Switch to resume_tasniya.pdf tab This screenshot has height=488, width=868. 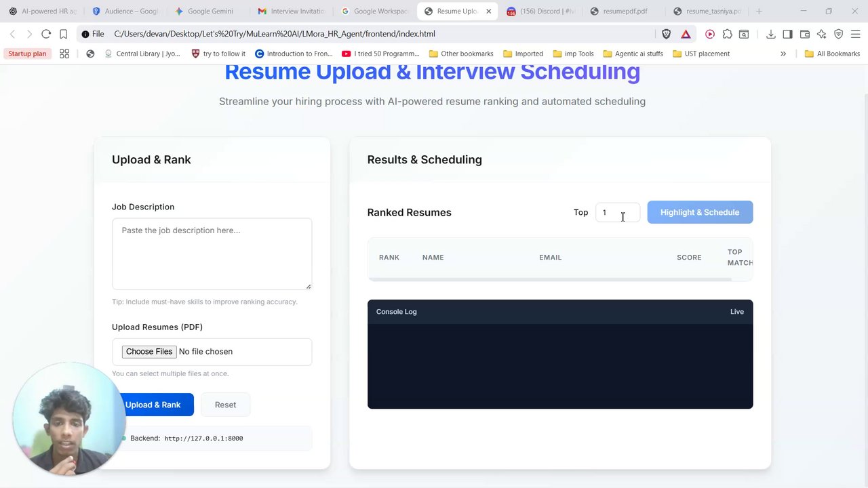click(x=707, y=11)
